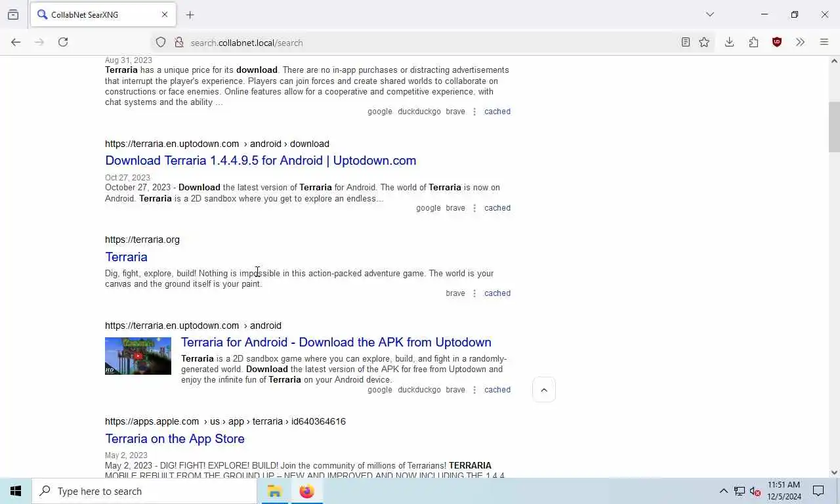Open the Downloads panel
The width and height of the screenshot is (840, 504).
click(729, 42)
